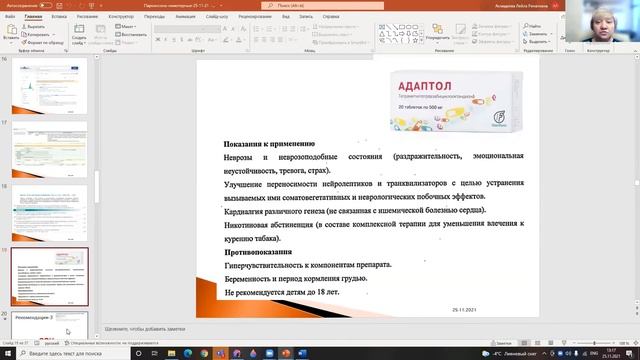640x360 pixels.
Task: Open Task View in the taskbar
Action: [x=155, y=353]
